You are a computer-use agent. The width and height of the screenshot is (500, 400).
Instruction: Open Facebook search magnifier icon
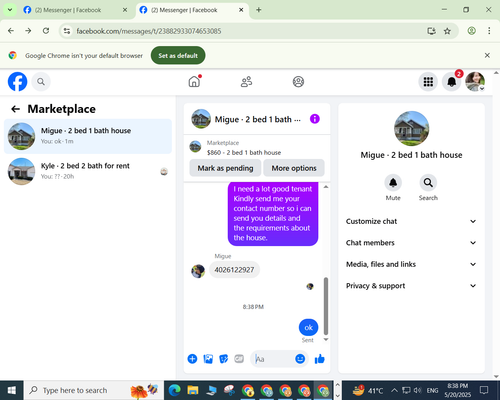[x=41, y=82]
